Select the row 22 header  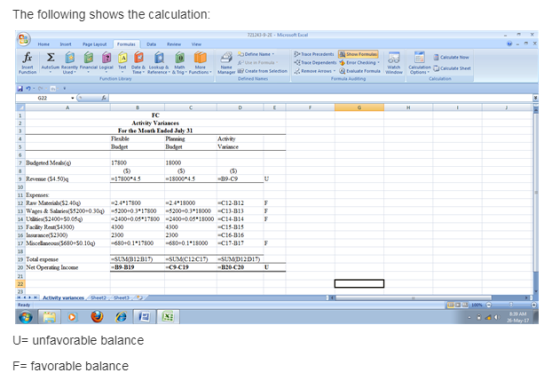(x=20, y=284)
